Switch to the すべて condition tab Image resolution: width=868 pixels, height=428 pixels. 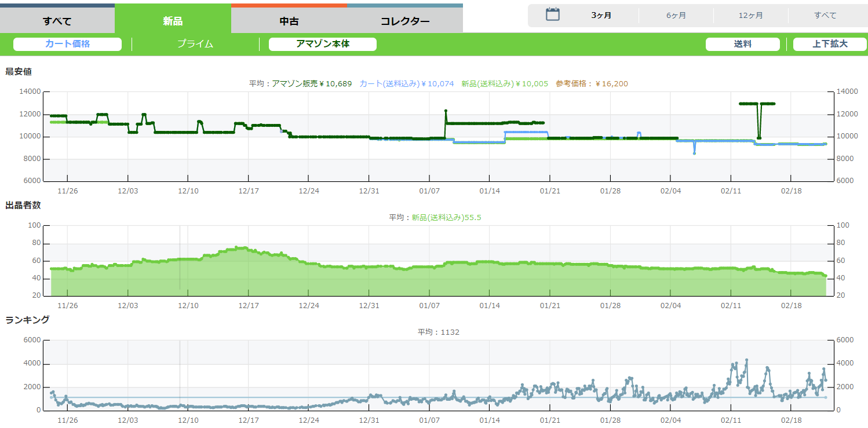57,21
